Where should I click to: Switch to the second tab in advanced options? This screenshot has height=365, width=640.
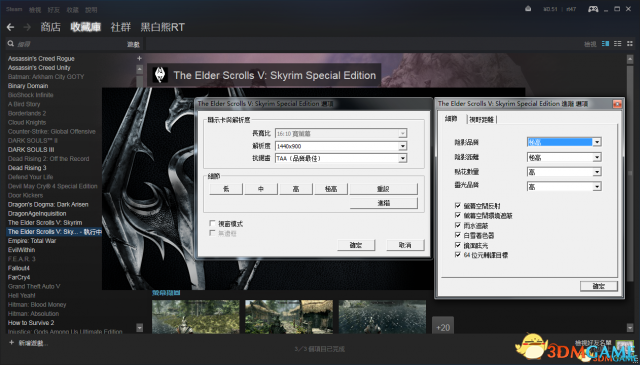point(481,120)
